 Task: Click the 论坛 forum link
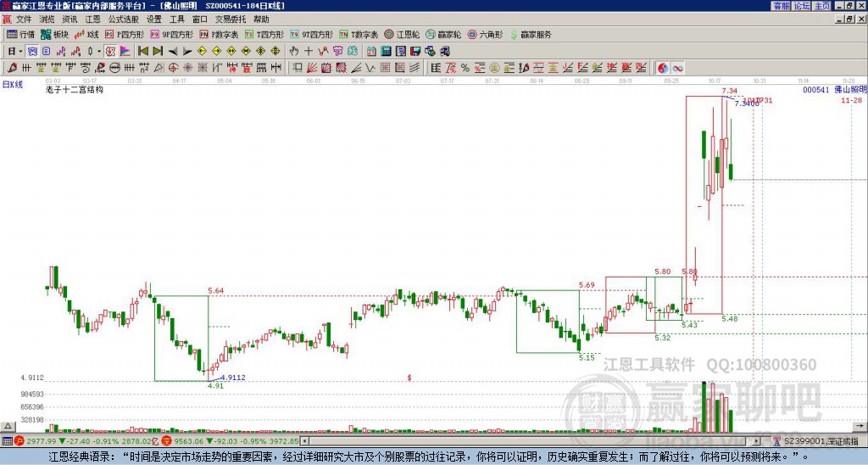(x=801, y=6)
